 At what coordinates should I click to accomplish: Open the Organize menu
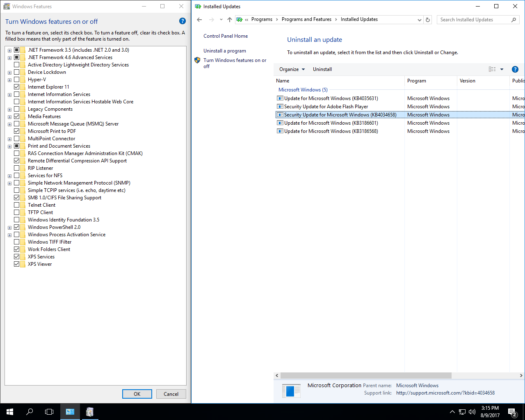click(x=292, y=69)
